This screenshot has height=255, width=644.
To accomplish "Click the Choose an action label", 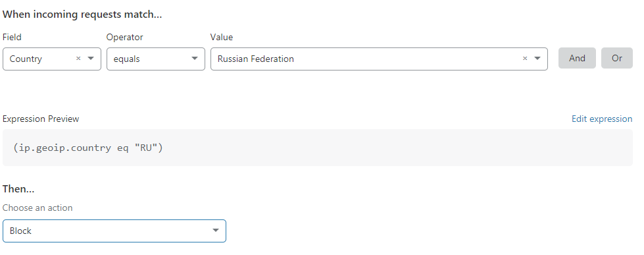I will (37, 208).
